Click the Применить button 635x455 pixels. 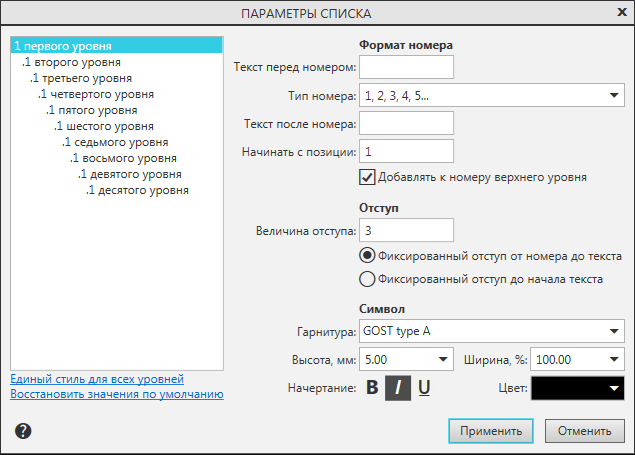(490, 432)
